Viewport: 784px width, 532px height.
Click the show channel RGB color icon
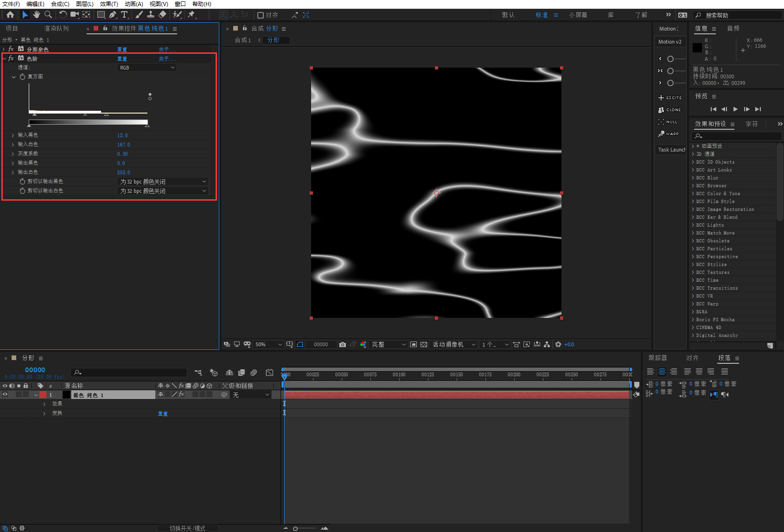(x=363, y=345)
